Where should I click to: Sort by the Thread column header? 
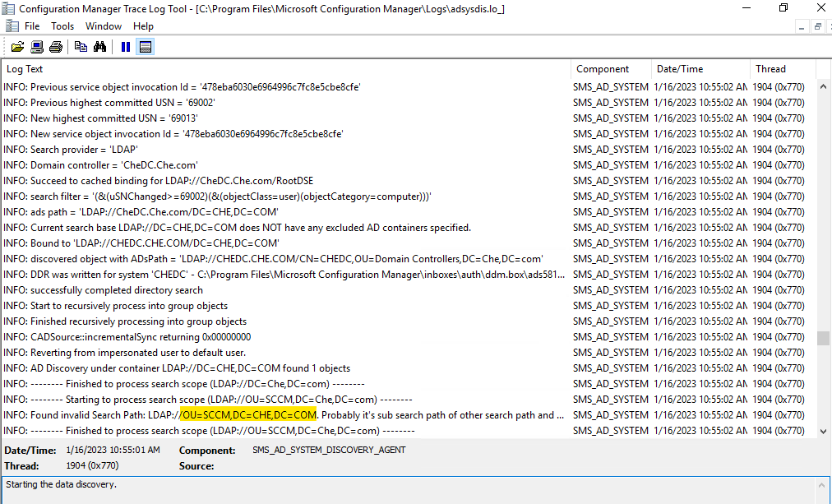coord(783,69)
